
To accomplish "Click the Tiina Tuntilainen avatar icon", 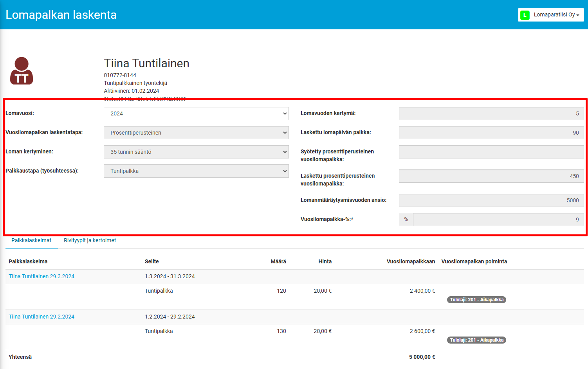I will [22, 71].
